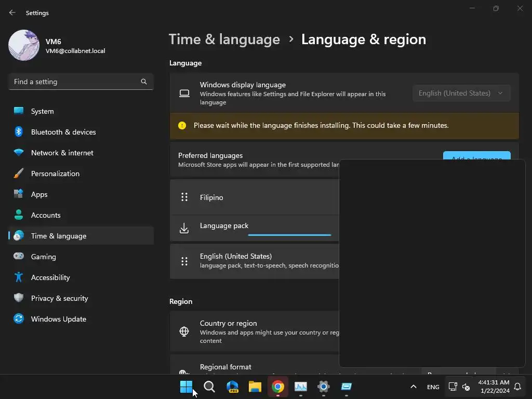532x399 pixels.
Task: Click the Country or region globe icon
Action: (184, 331)
